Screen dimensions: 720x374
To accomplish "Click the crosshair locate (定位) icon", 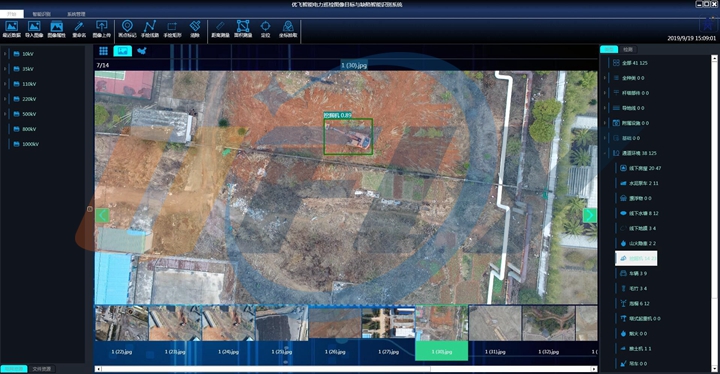I will (x=265, y=29).
